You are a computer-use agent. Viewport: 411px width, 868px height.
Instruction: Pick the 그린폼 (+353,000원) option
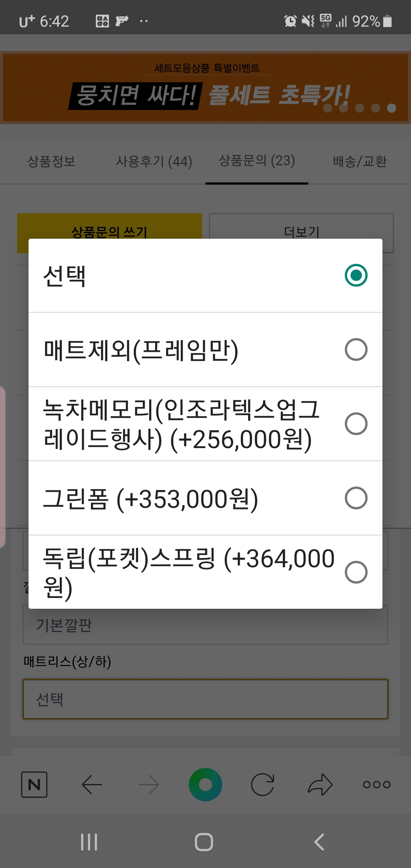tap(356, 498)
